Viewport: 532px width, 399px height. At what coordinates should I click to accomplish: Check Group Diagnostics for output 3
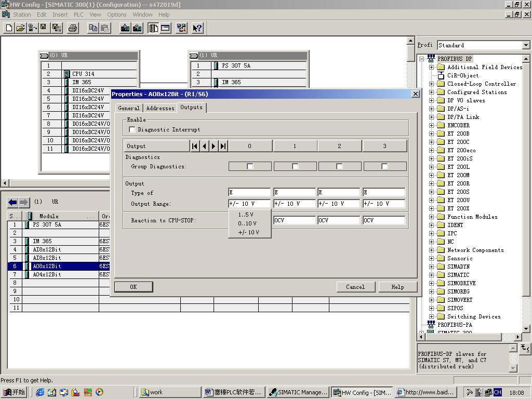(x=384, y=166)
